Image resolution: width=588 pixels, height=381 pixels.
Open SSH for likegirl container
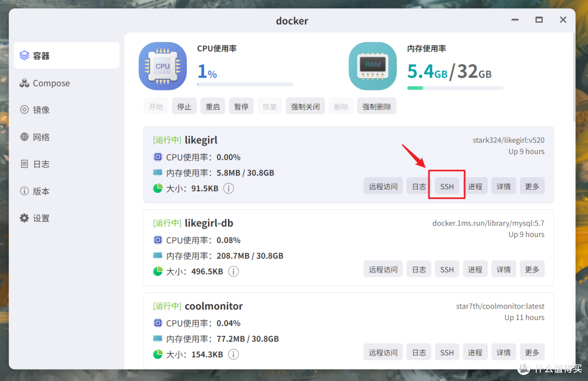tap(447, 186)
